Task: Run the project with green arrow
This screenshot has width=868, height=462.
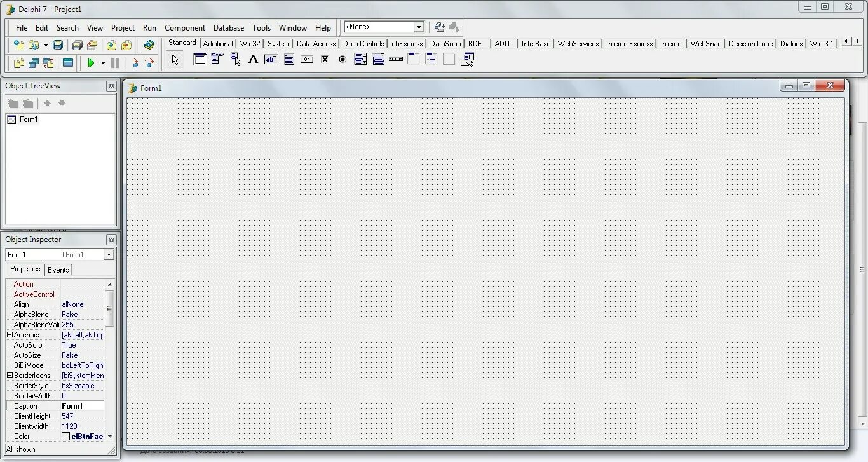Action: click(x=91, y=63)
